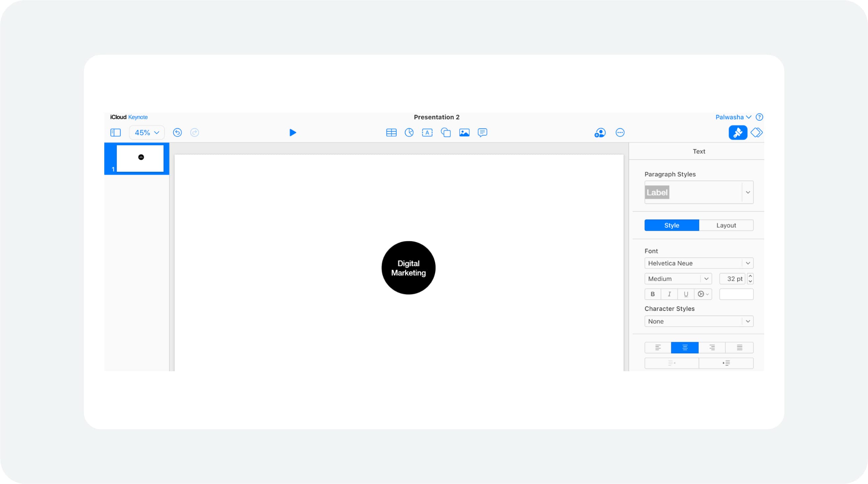Insert a table from the toolbar
Image resolution: width=868 pixels, height=484 pixels.
391,133
